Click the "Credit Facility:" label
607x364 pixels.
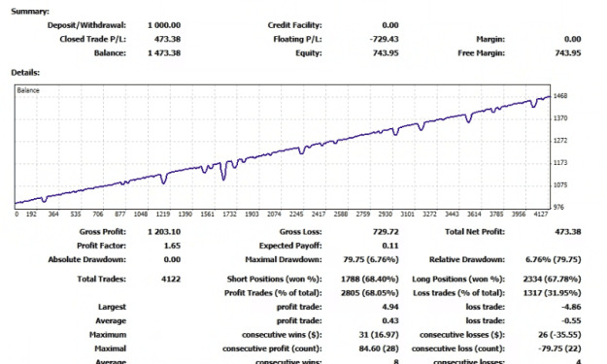(x=294, y=25)
